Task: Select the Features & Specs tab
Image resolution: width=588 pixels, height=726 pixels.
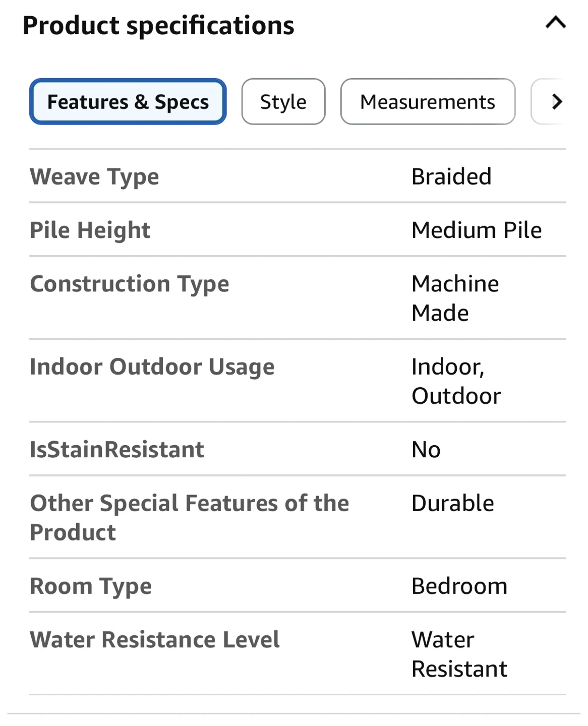Action: click(x=128, y=102)
